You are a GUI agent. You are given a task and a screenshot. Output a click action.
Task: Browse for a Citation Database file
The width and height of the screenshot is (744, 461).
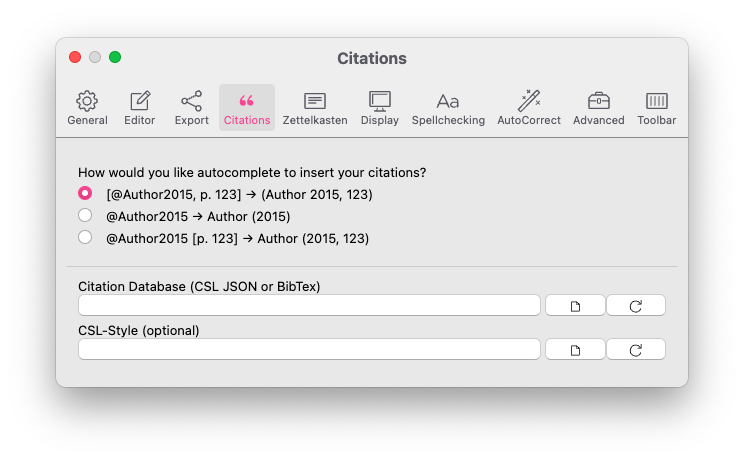pyautogui.click(x=575, y=306)
